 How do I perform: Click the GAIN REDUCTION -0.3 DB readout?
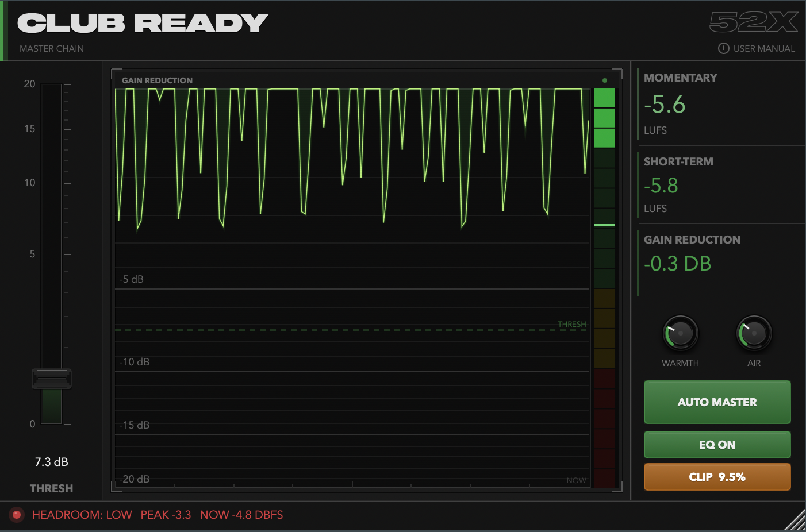(x=721, y=262)
